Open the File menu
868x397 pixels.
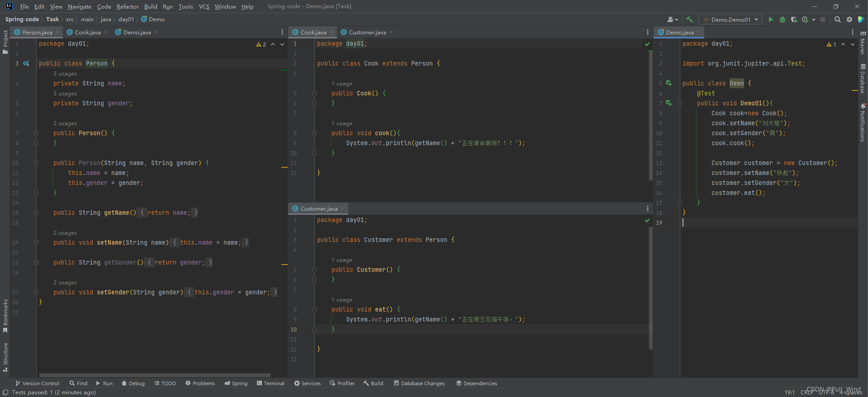pyautogui.click(x=24, y=6)
